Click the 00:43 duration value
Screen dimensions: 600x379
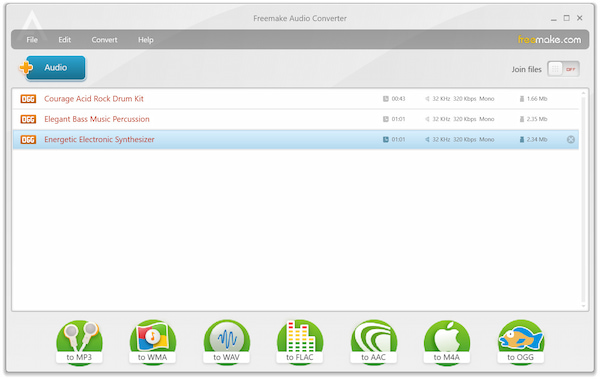click(x=398, y=99)
